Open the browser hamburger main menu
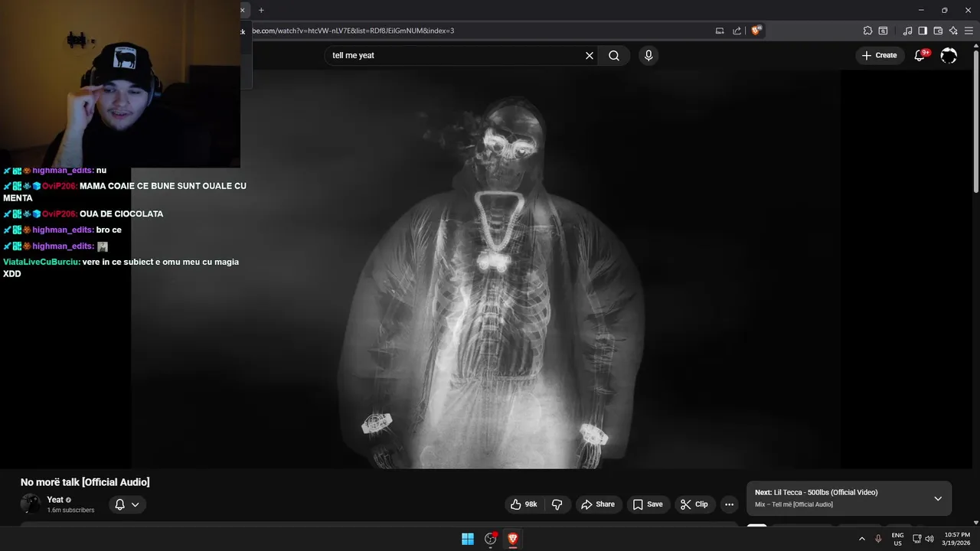This screenshot has height=551, width=980. [x=969, y=31]
